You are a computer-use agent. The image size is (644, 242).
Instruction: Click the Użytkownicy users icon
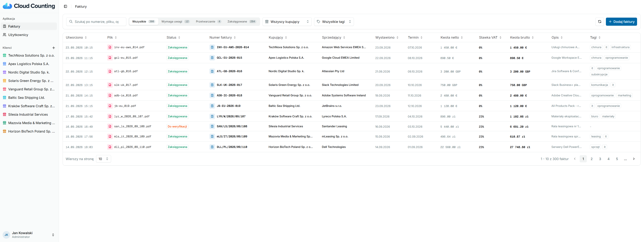pyautogui.click(x=5, y=35)
